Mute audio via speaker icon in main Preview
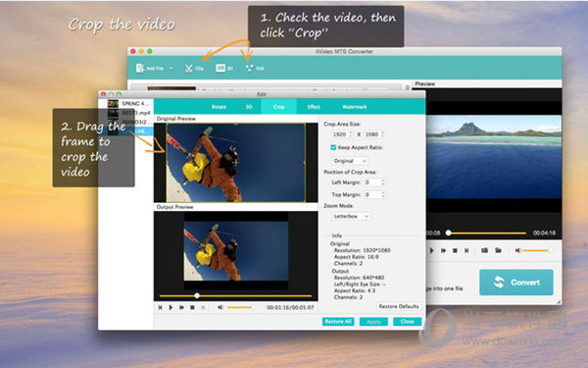 (x=517, y=250)
